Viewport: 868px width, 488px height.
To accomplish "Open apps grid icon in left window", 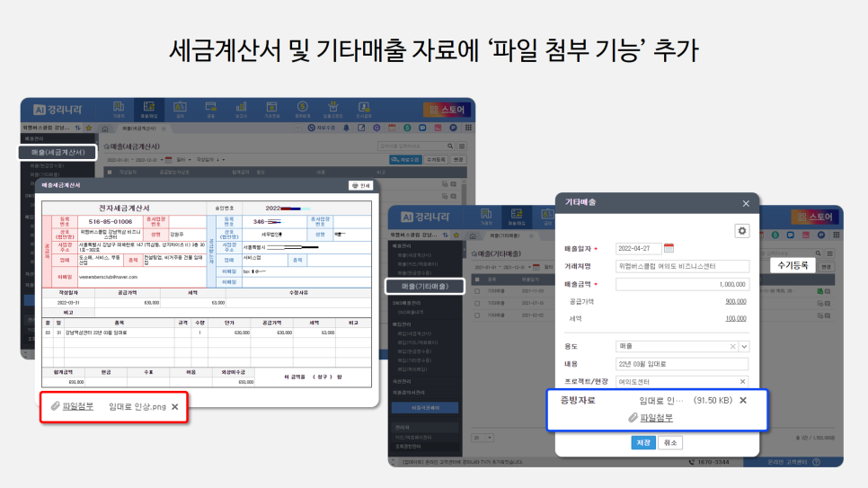I will coord(468,128).
